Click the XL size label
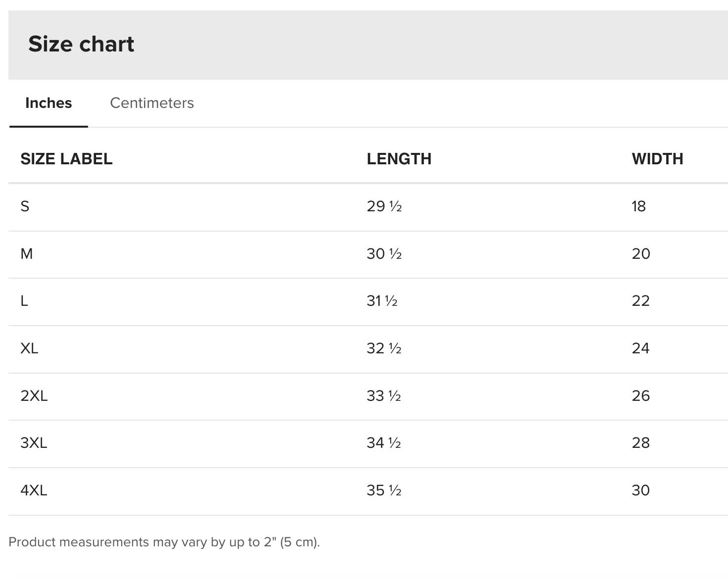Screen dimensions: 728x579 tap(29, 348)
